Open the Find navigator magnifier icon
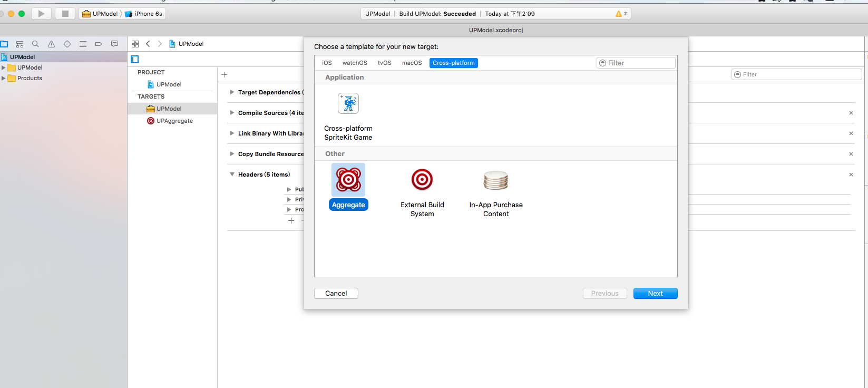This screenshot has width=868, height=388. pyautogui.click(x=35, y=44)
